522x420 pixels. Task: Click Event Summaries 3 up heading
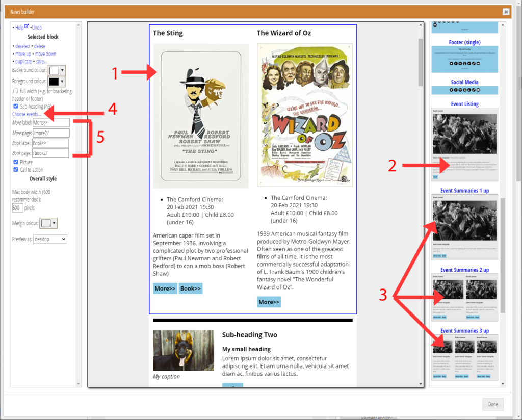pos(465,330)
